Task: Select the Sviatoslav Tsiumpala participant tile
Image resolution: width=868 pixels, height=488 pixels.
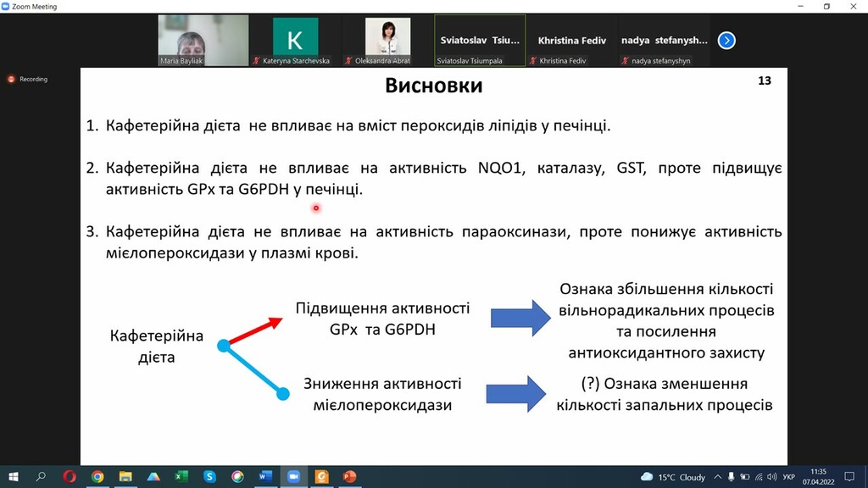Action: click(480, 41)
